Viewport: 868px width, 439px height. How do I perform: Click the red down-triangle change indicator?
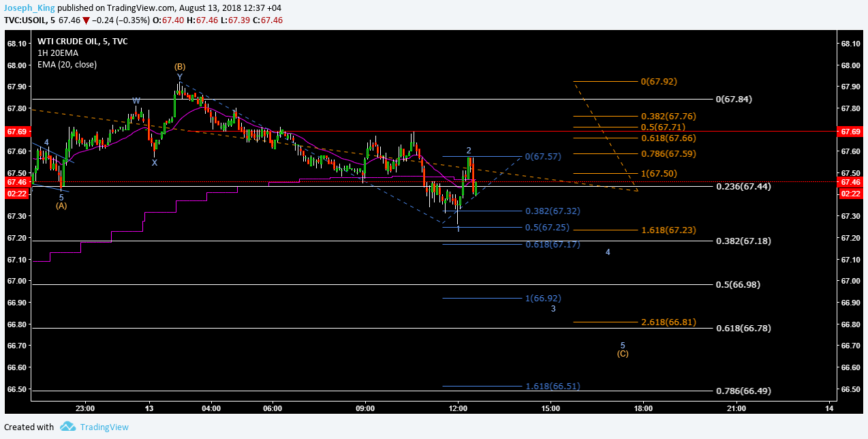coord(87,20)
